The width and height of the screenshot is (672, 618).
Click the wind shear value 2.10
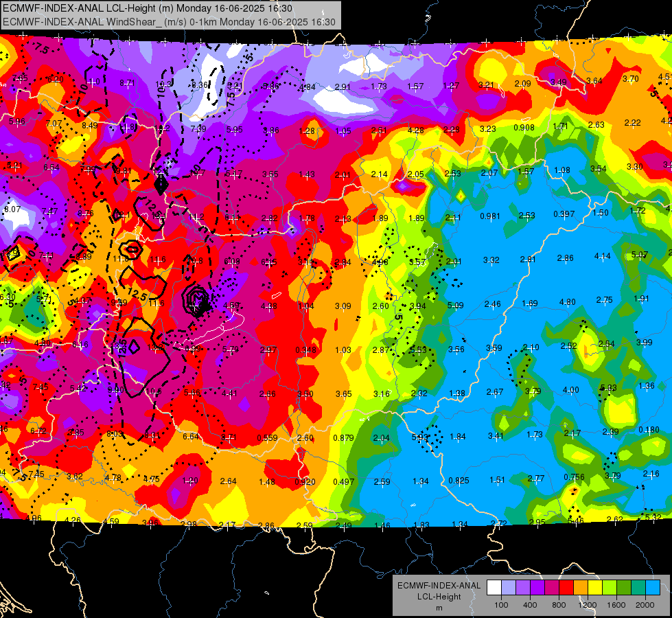coord(531,347)
